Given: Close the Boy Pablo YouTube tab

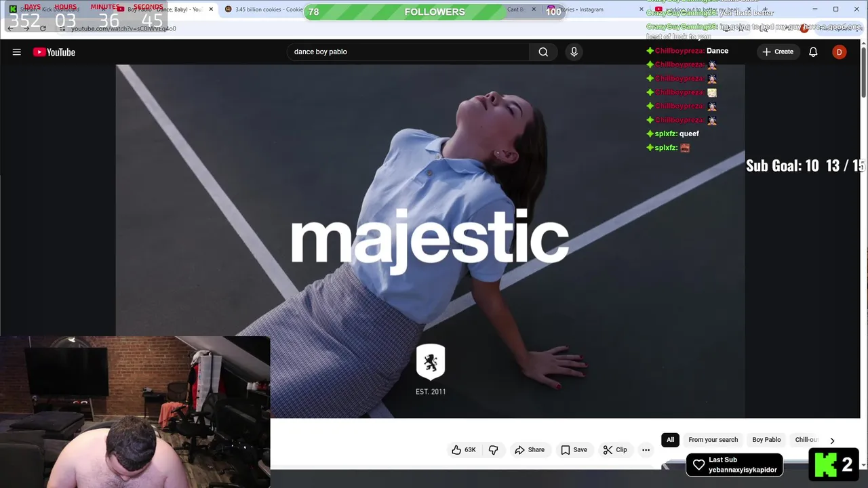Looking at the screenshot, I should coord(211,9).
